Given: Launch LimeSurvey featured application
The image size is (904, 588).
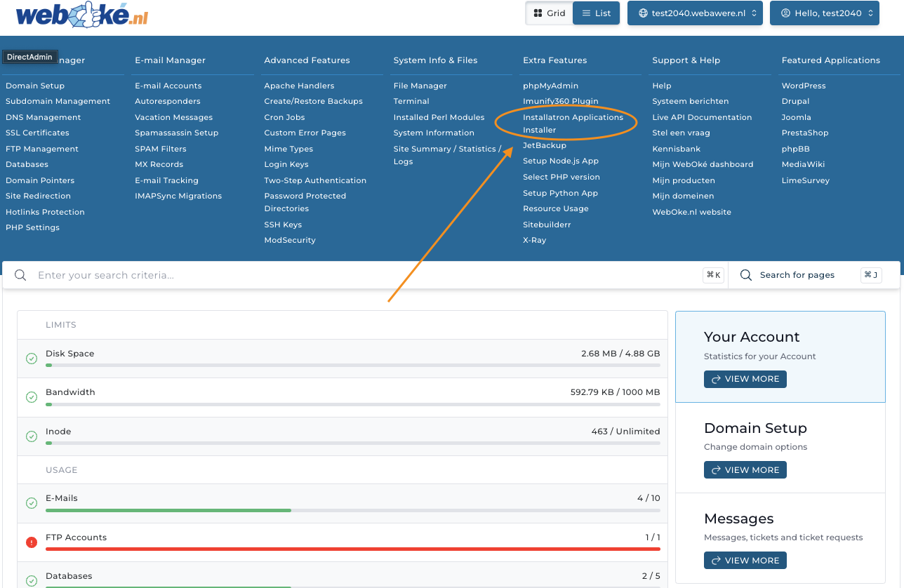Looking at the screenshot, I should tap(806, 180).
